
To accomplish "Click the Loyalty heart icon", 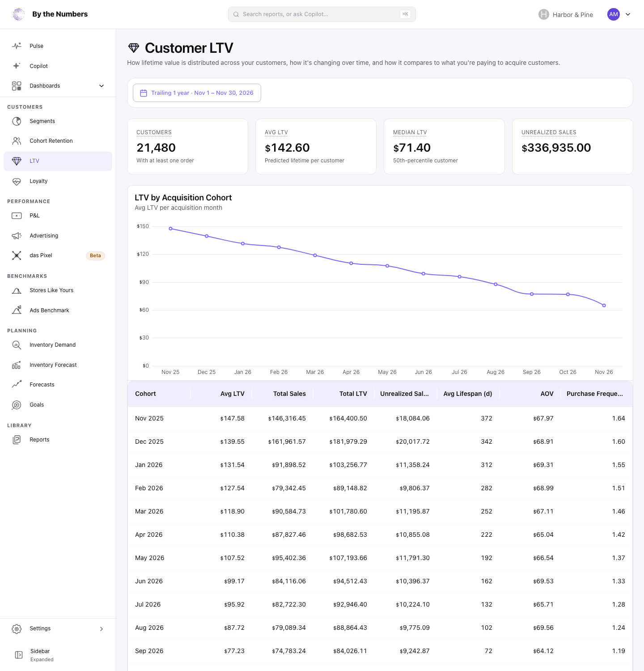I will tap(17, 181).
